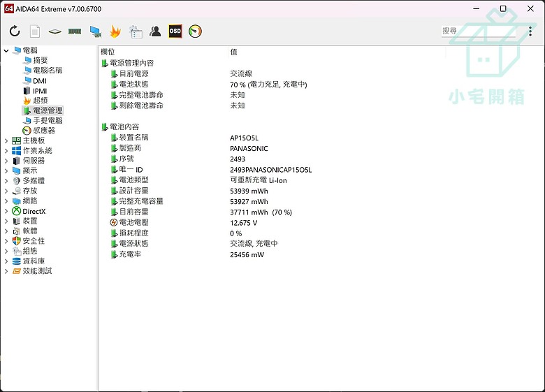The image size is (545, 392).
Task: Select DirectX in the sidebar tree
Action: point(34,211)
